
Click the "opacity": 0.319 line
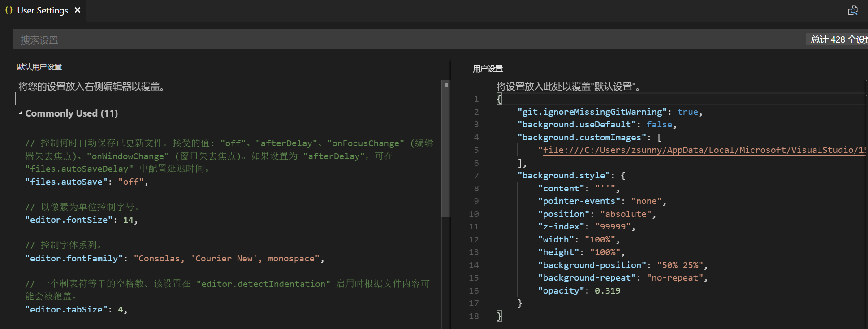(579, 290)
